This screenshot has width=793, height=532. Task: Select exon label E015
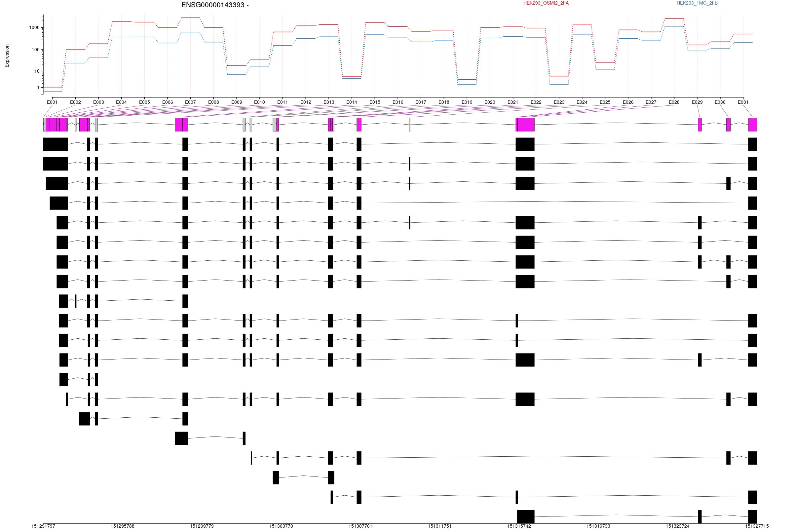tap(375, 102)
